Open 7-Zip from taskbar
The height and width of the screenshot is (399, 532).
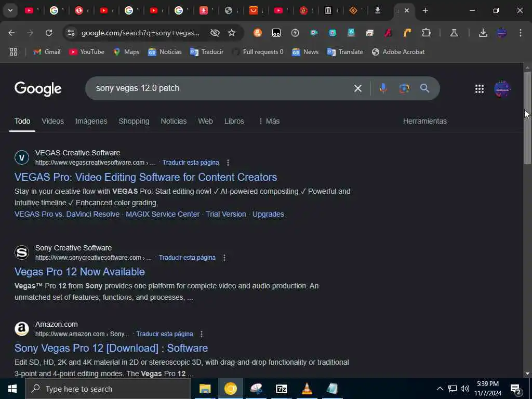(281, 389)
